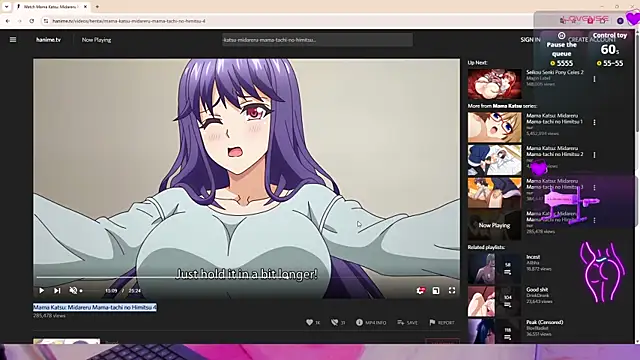Screen dimensions: 640x360
Task: Toggle theater mode in the player
Action: click(x=436, y=291)
